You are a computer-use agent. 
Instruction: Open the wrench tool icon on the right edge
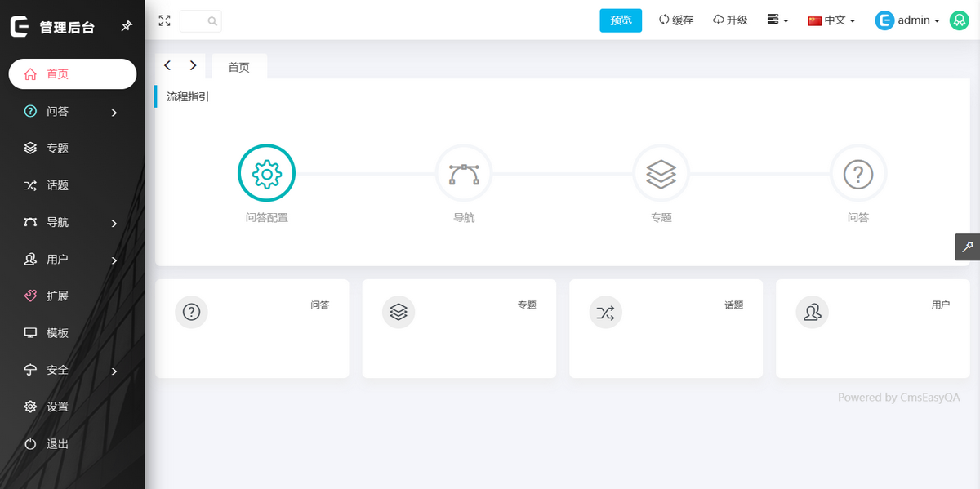click(967, 247)
